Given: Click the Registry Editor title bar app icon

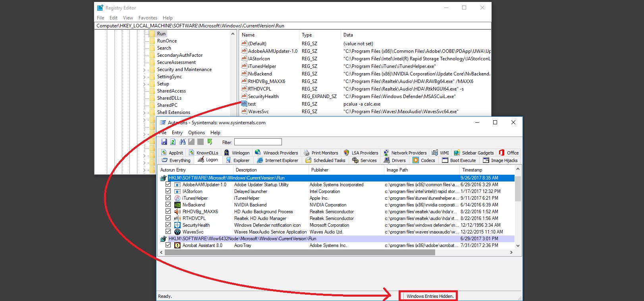Looking at the screenshot, I should (x=100, y=8).
